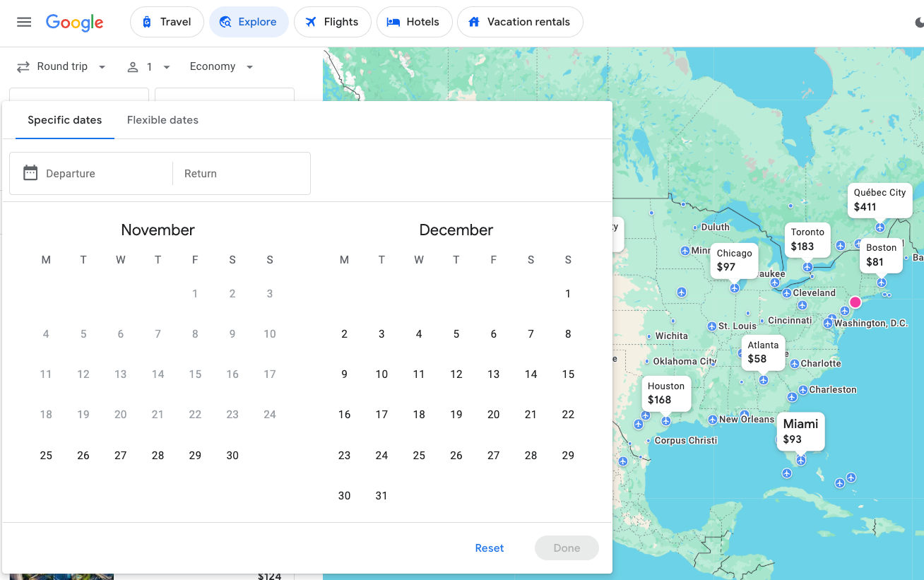
Task: Select the Houston $168 price label
Action: pos(666,393)
